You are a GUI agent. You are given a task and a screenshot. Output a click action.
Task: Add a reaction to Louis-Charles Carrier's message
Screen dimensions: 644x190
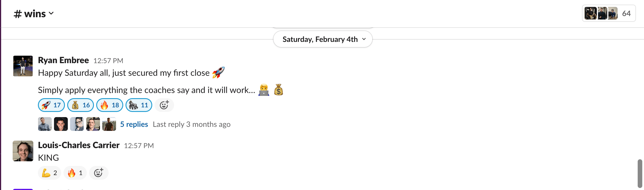point(99,173)
